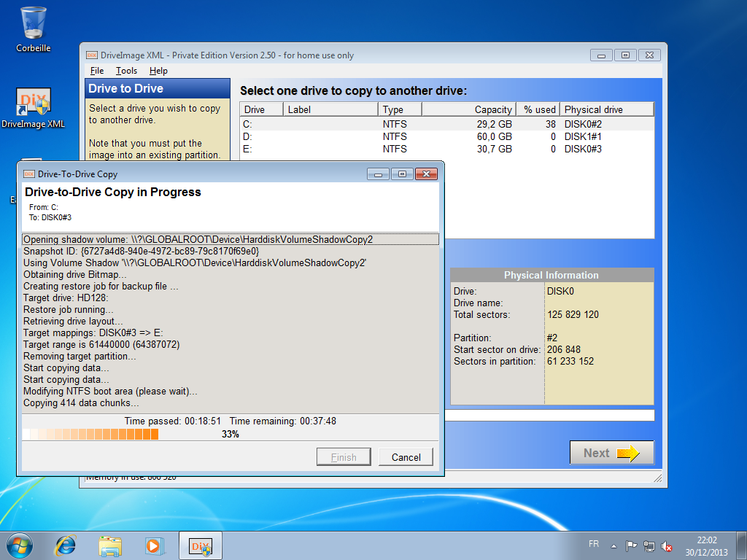
Task: Click the DriveImage XML window title icon
Action: pos(92,55)
